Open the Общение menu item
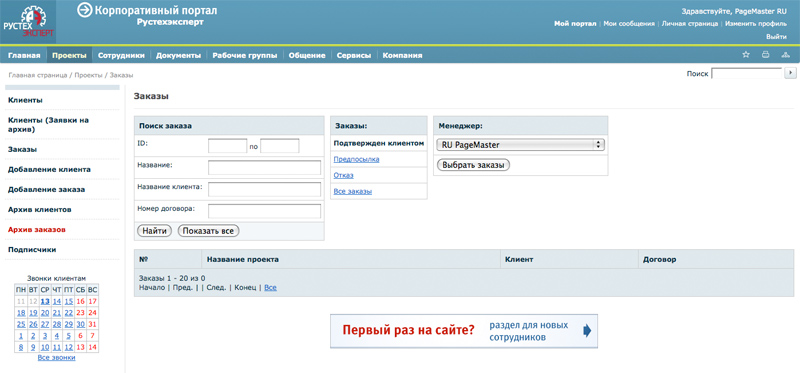The height and width of the screenshot is (373, 800). tap(307, 56)
